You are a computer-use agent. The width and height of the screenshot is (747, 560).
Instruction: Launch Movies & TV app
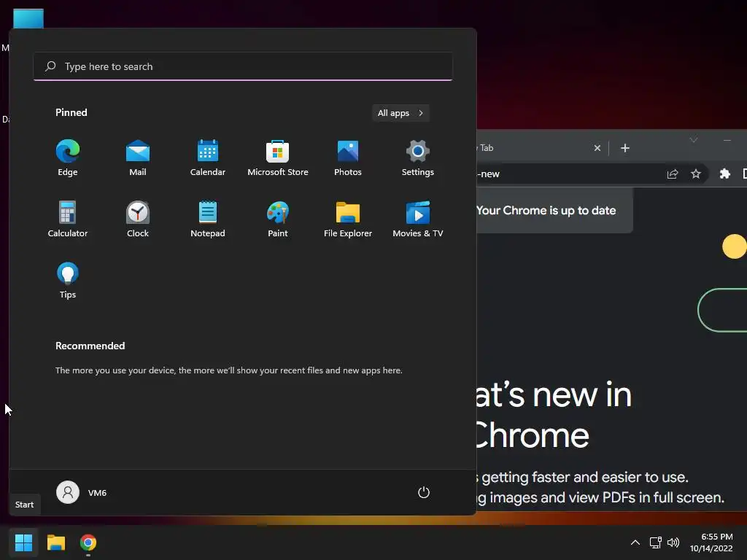418,219
